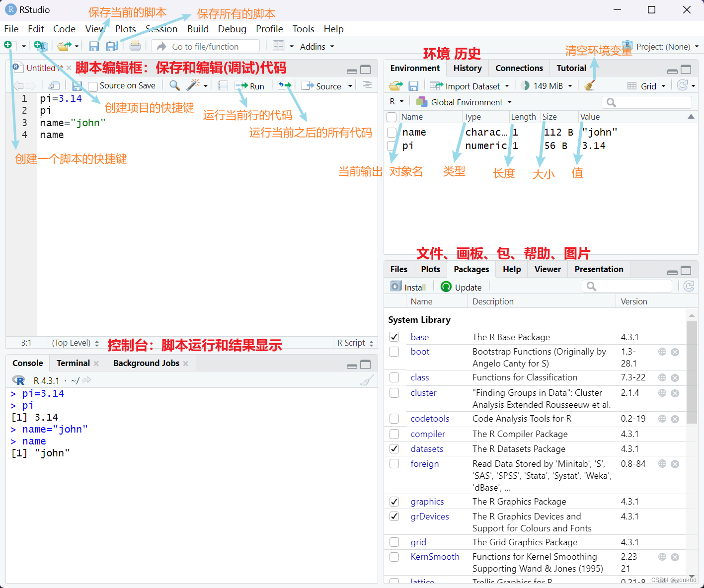Select the name object checkbox
The width and height of the screenshot is (704, 588).
391,133
